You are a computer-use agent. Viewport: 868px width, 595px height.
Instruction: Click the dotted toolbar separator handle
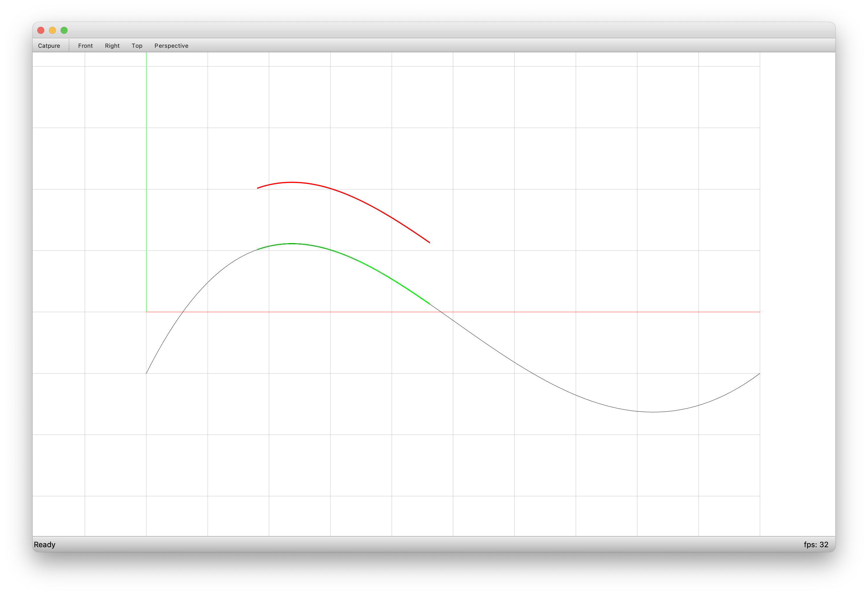[x=69, y=45]
